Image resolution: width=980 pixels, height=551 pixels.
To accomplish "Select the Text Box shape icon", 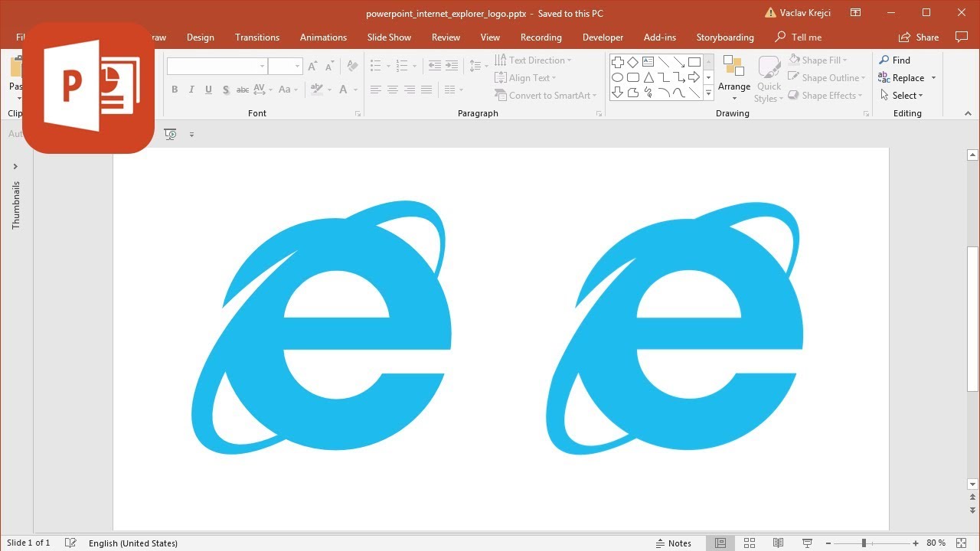I will point(648,62).
